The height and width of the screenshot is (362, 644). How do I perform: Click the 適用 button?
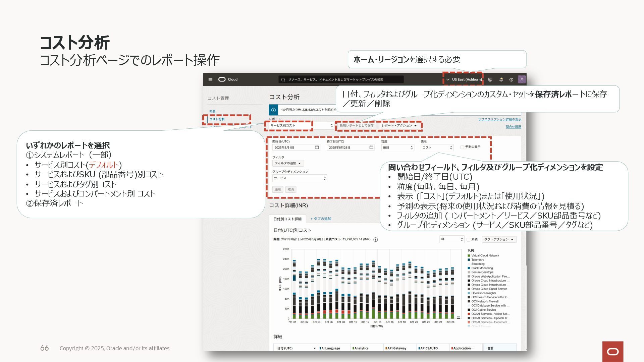(277, 190)
